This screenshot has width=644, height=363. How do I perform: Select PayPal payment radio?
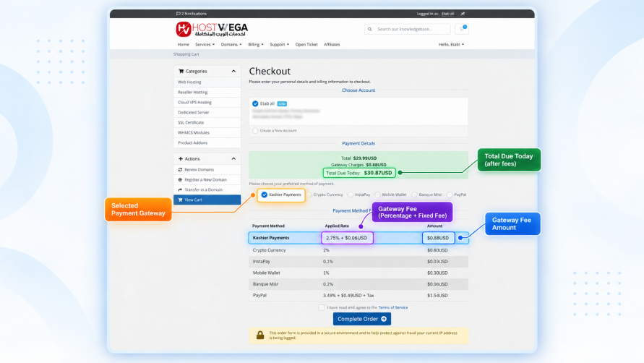pyautogui.click(x=450, y=195)
